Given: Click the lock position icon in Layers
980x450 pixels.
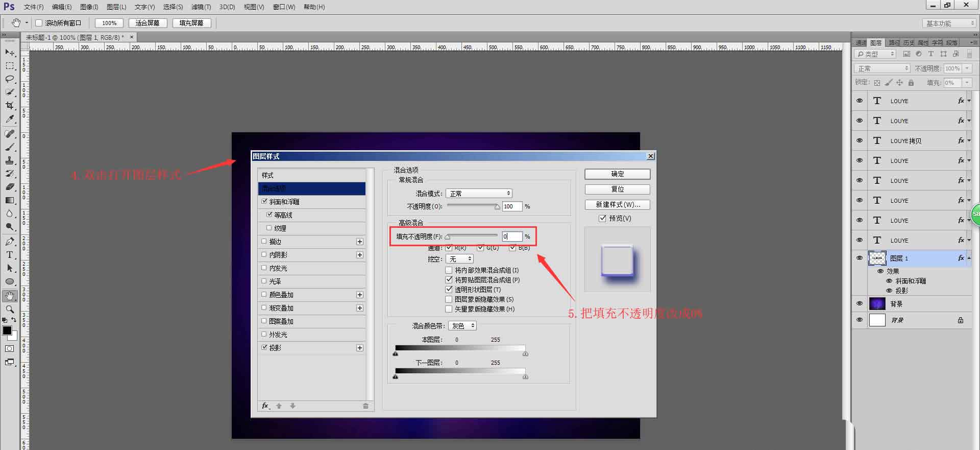Looking at the screenshot, I should pyautogui.click(x=900, y=83).
